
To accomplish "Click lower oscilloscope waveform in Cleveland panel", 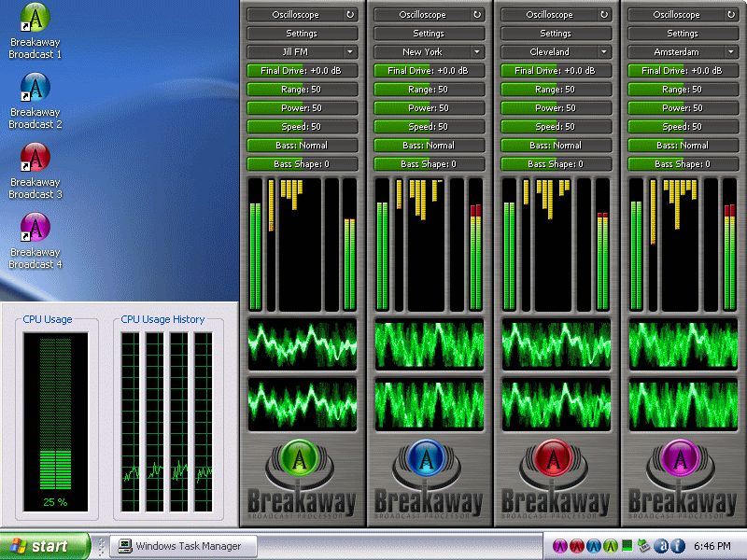I will click(x=556, y=404).
